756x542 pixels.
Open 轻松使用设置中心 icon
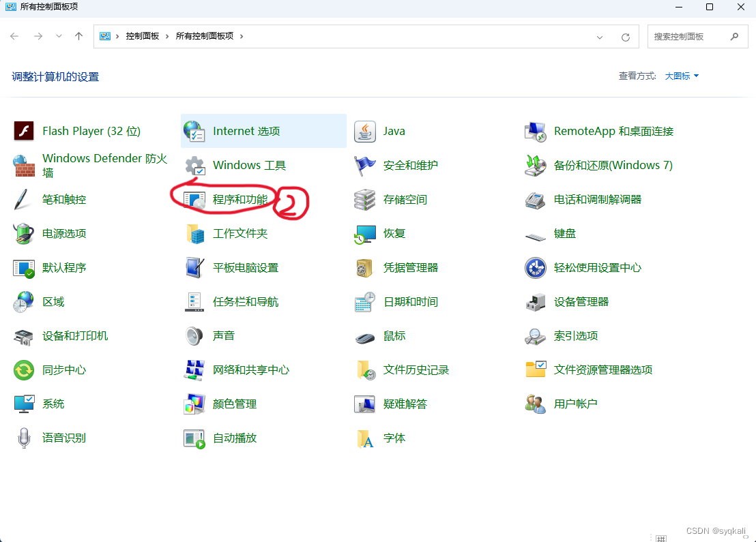(x=535, y=268)
